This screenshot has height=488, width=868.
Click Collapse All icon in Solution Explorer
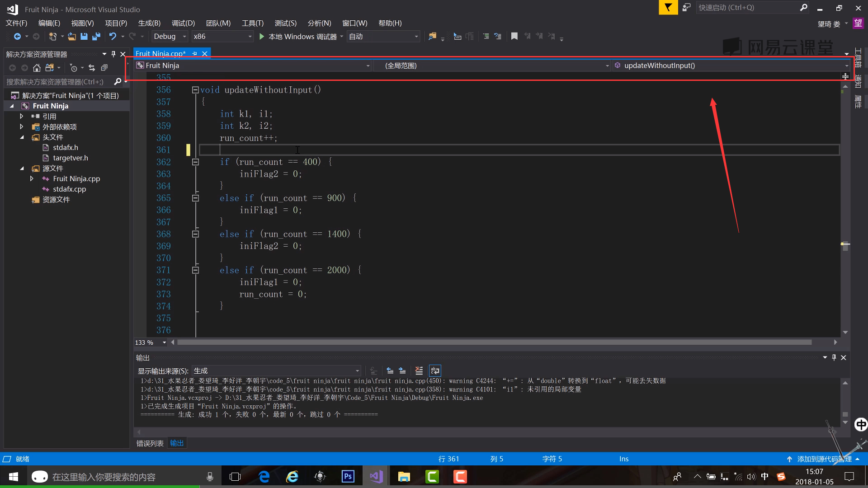coord(104,68)
